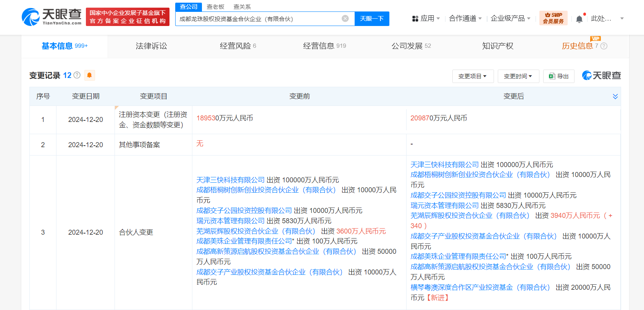Open the notification bell in the header

tap(579, 19)
